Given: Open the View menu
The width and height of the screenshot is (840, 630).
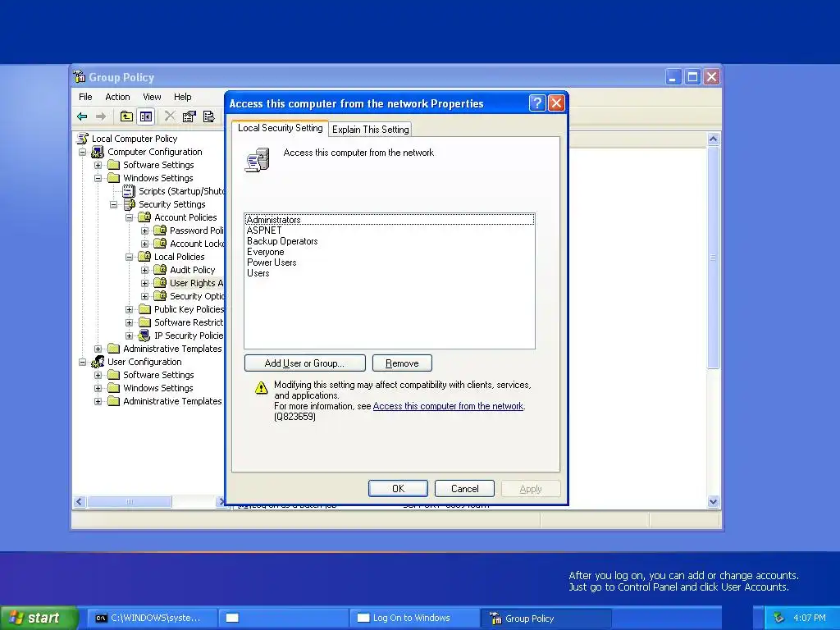Looking at the screenshot, I should tap(152, 97).
